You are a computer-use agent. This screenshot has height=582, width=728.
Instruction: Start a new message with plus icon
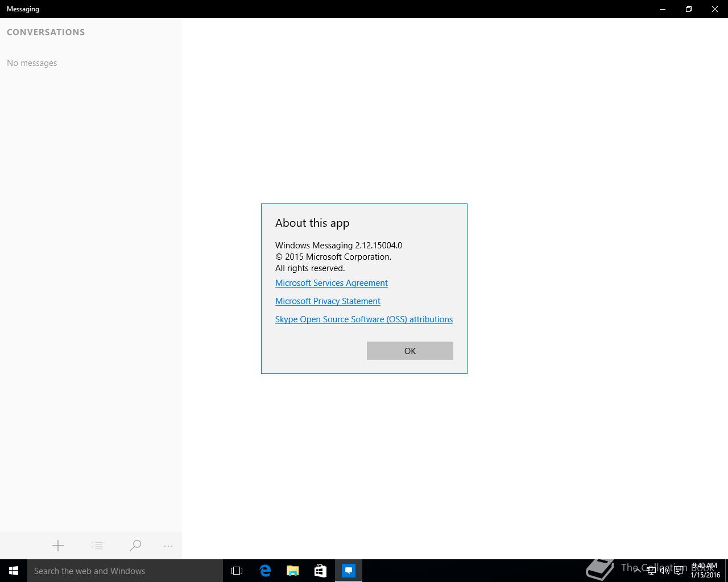(x=58, y=546)
